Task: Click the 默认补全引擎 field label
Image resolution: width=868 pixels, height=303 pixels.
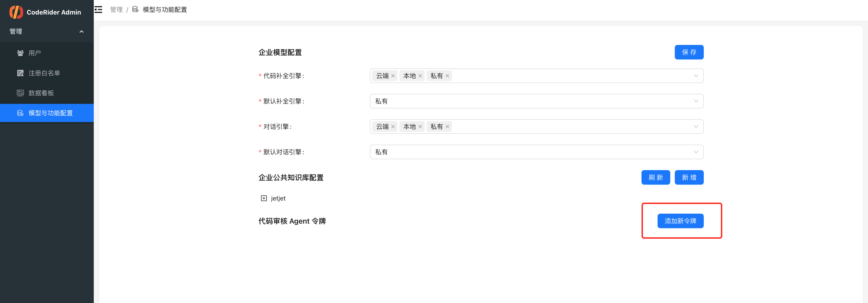Action: pyautogui.click(x=284, y=101)
